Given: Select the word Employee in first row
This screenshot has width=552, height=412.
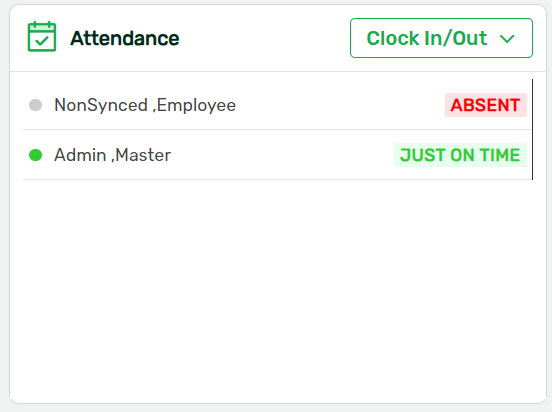Looking at the screenshot, I should click(196, 105).
